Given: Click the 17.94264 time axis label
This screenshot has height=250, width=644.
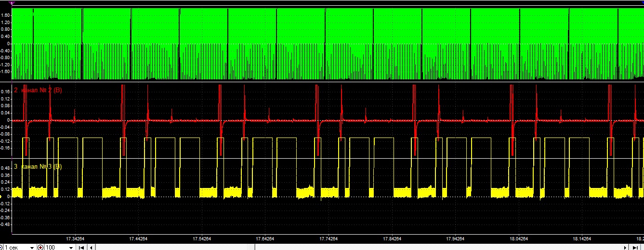Looking at the screenshot, I should click(x=455, y=238).
